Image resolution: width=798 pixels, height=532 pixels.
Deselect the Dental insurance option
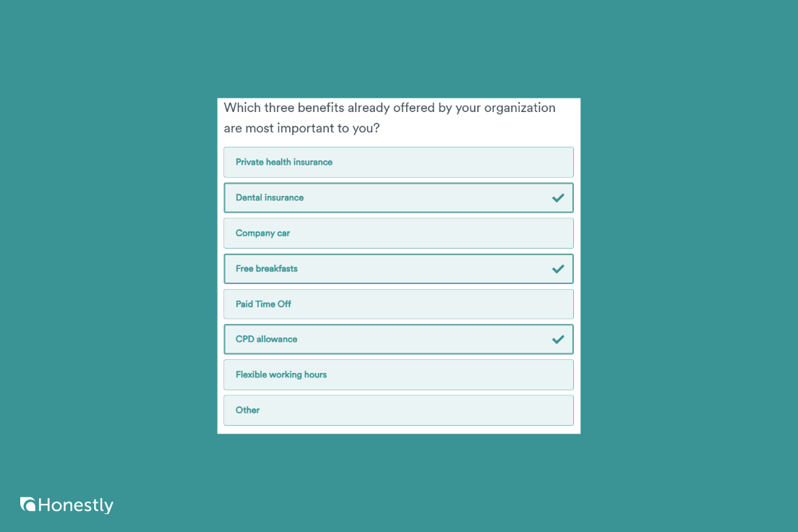click(398, 197)
